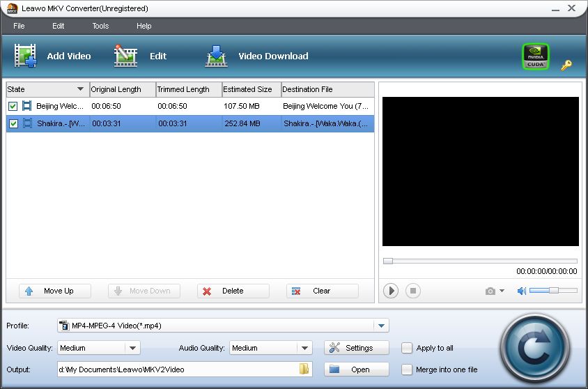Click film icon of Beijing Welcome row
The height and width of the screenshot is (389, 588).
click(x=26, y=106)
